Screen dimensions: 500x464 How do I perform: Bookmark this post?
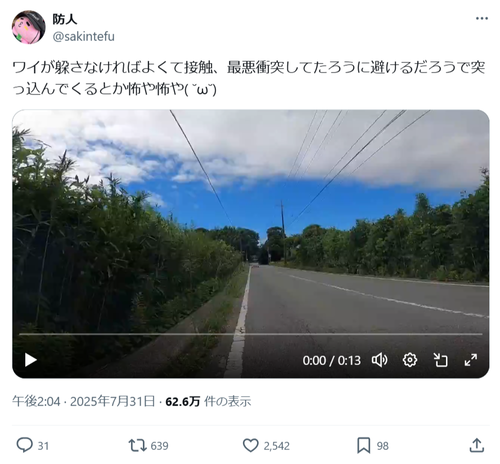(363, 445)
